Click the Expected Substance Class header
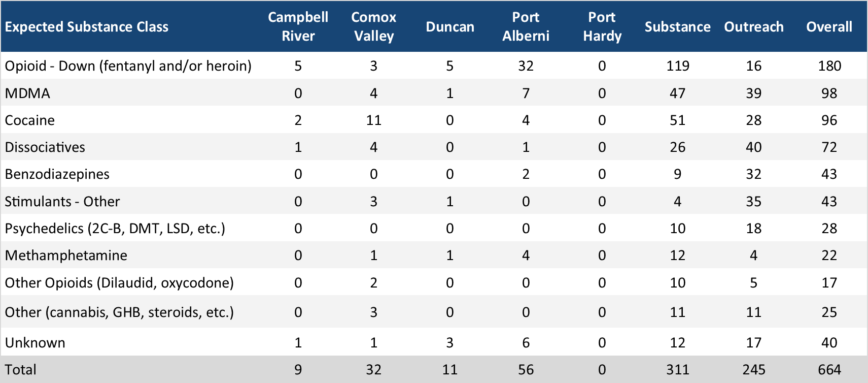 [x=87, y=27]
